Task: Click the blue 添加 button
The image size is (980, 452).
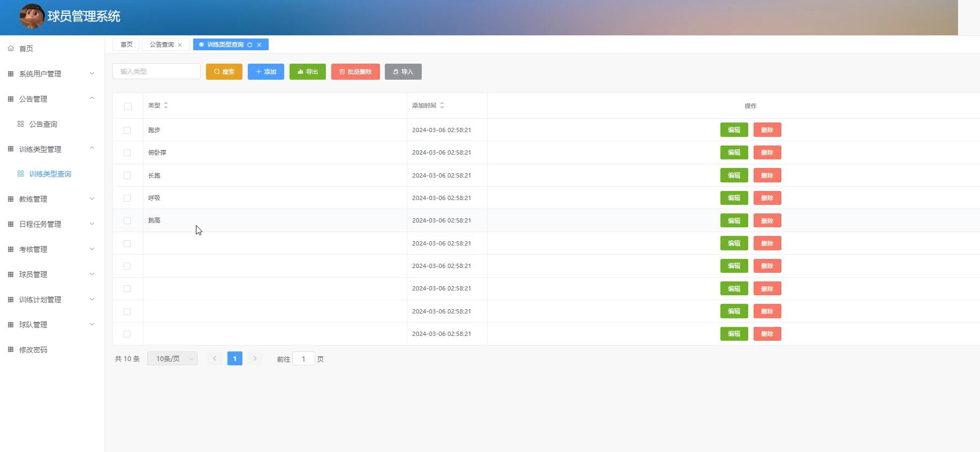Action: (x=266, y=72)
